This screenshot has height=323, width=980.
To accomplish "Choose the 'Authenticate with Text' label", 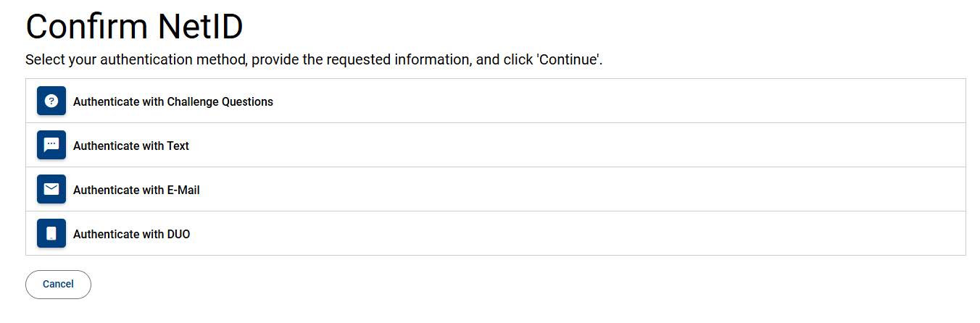I will coord(131,146).
